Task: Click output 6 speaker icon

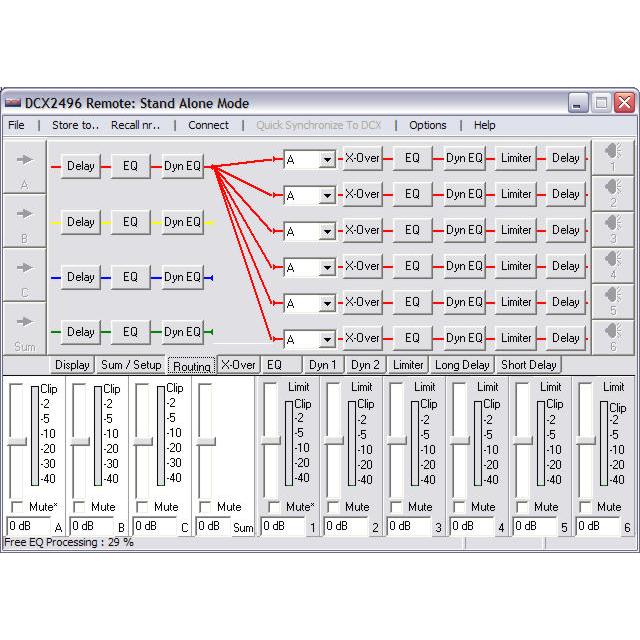Action: click(612, 330)
